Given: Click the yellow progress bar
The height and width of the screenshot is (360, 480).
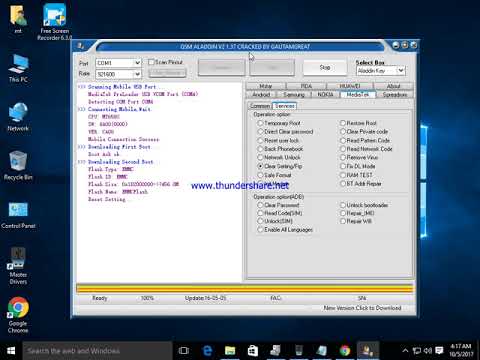Looking at the screenshot, I should 245,288.
